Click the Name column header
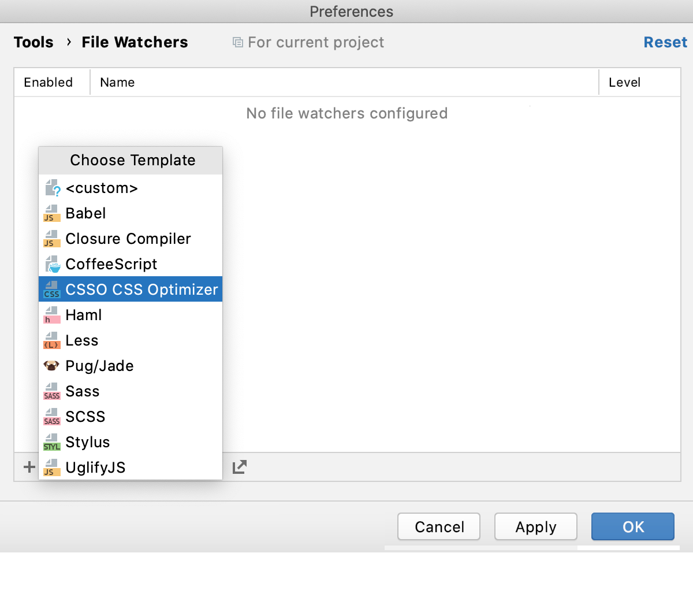693x616 pixels. click(x=117, y=82)
